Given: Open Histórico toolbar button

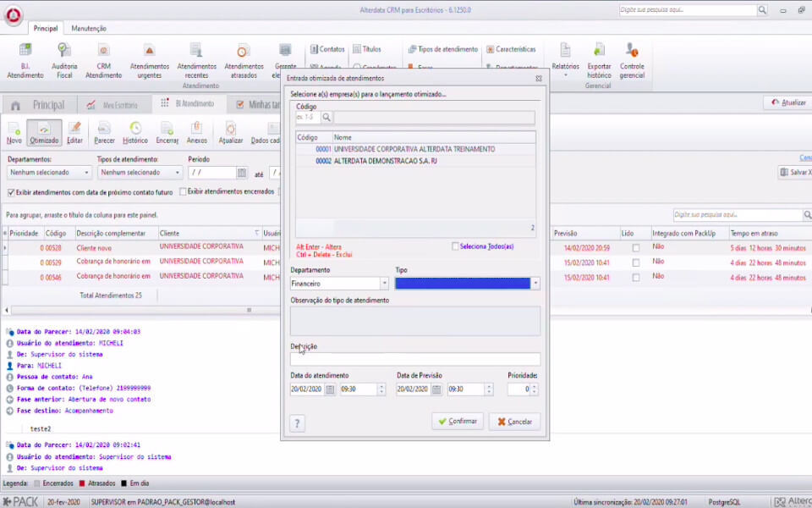Looking at the screenshot, I should (x=135, y=133).
